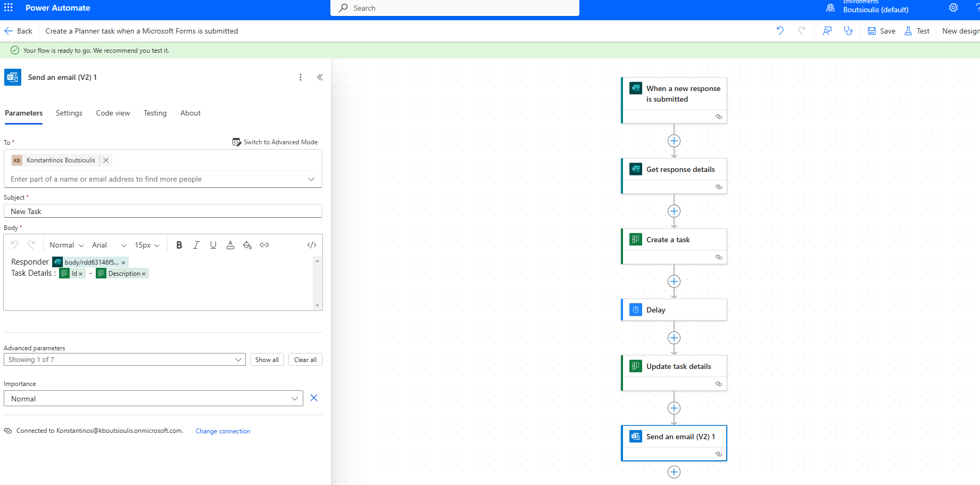Remove the body/rdd63146f5 dynamic token
980x485 pixels.
(123, 262)
